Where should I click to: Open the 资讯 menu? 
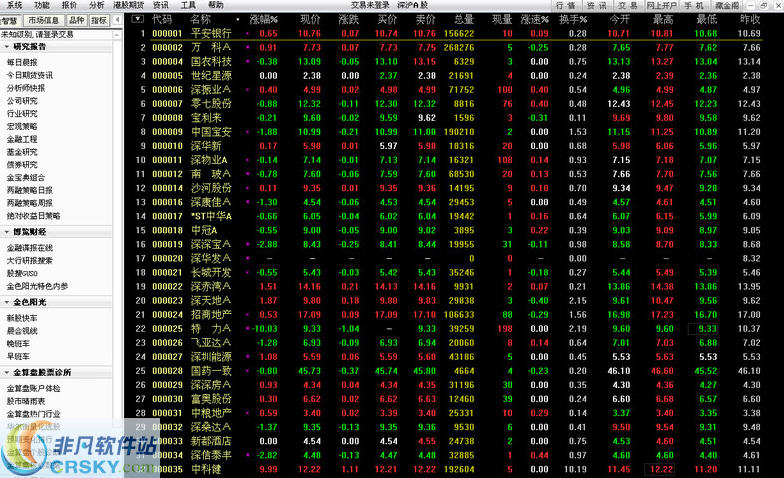[160, 5]
